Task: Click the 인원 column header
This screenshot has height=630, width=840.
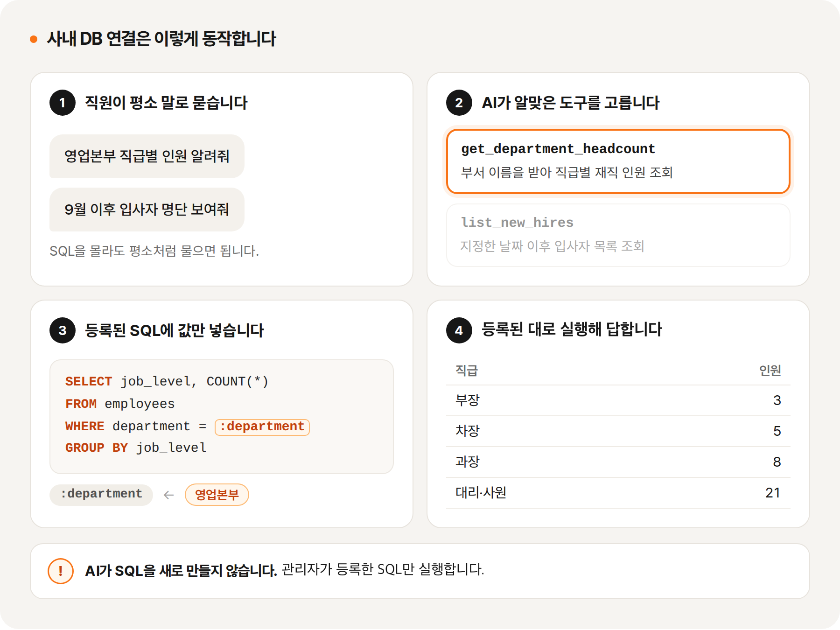Action: coord(770,371)
